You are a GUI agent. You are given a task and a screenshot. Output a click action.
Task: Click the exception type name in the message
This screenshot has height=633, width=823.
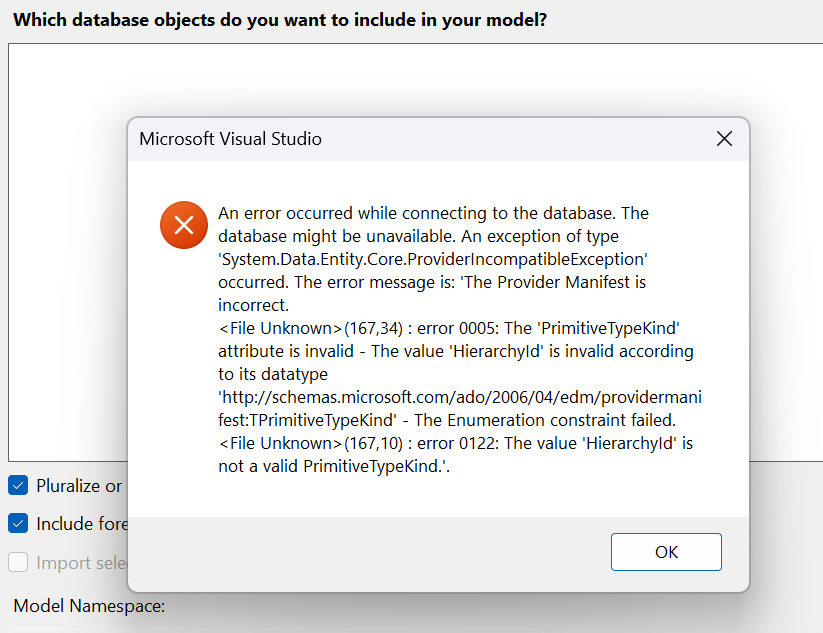pyautogui.click(x=431, y=258)
